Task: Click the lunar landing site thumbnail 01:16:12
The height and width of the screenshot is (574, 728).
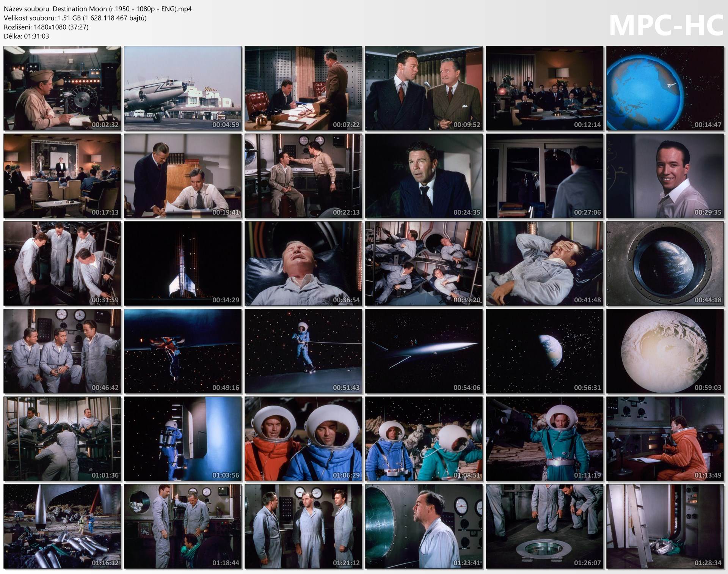Action: [63, 527]
